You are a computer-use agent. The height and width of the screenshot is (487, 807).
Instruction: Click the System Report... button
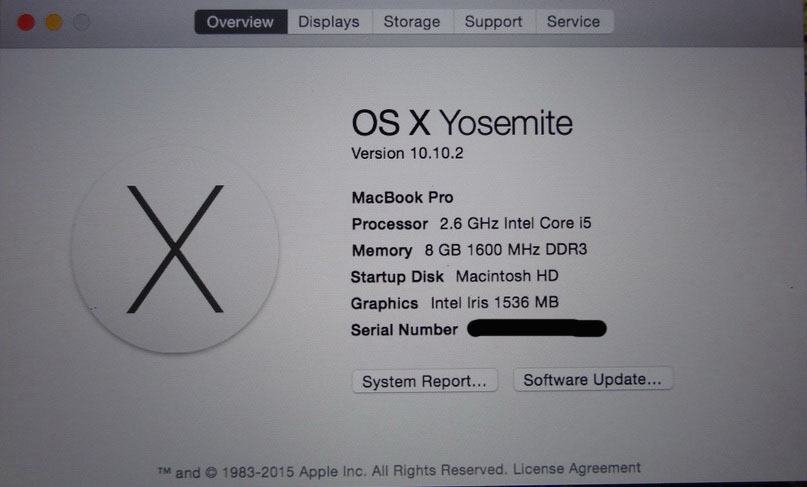click(425, 381)
